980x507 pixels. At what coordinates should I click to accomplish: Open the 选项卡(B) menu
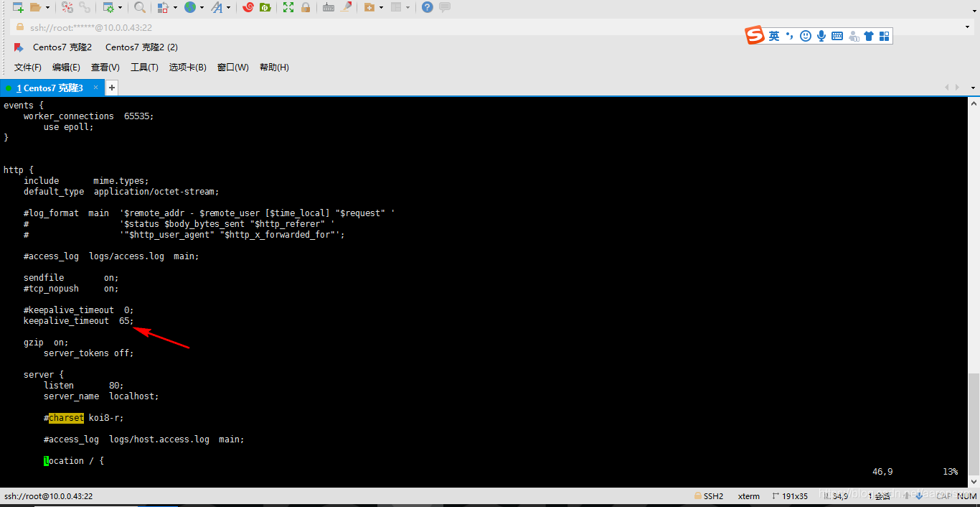click(188, 68)
